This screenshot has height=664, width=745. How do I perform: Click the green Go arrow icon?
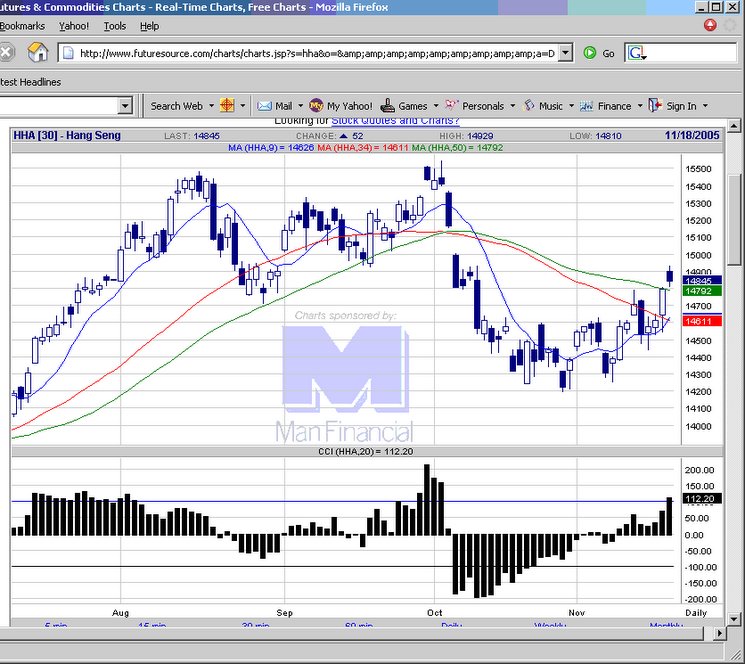[590, 53]
